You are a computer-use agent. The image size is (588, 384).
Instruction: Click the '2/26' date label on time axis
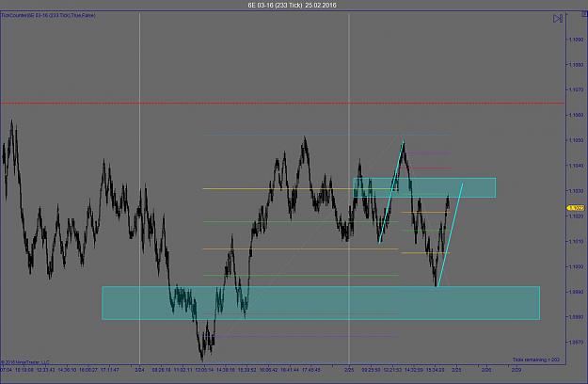click(486, 370)
